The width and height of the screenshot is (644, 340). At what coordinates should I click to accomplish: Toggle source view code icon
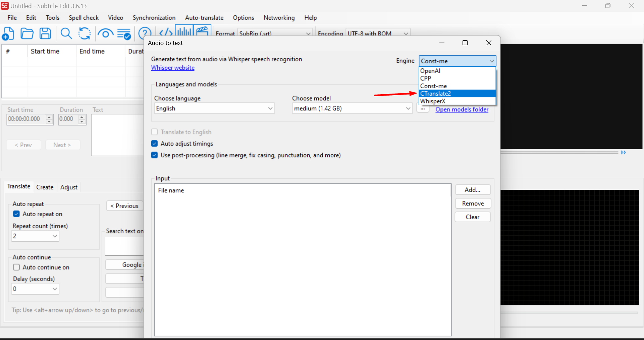[x=166, y=33]
